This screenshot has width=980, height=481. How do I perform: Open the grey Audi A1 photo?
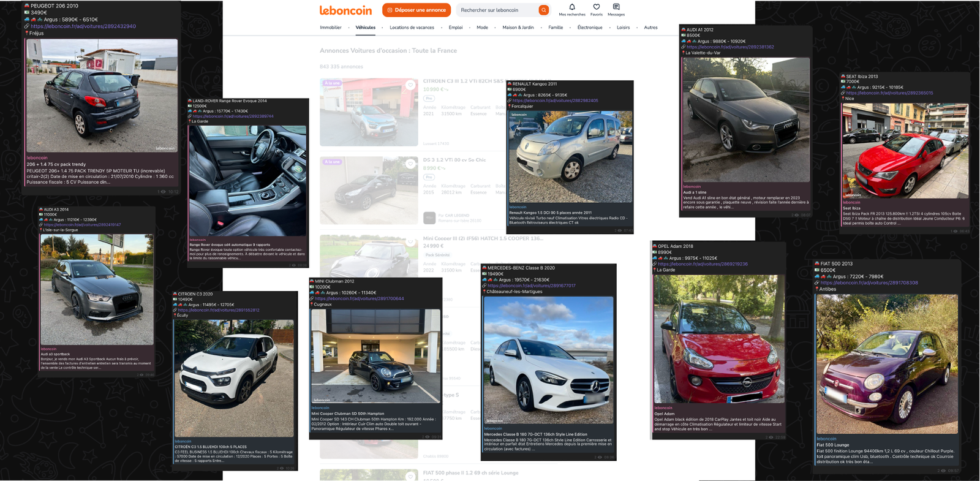coord(746,119)
